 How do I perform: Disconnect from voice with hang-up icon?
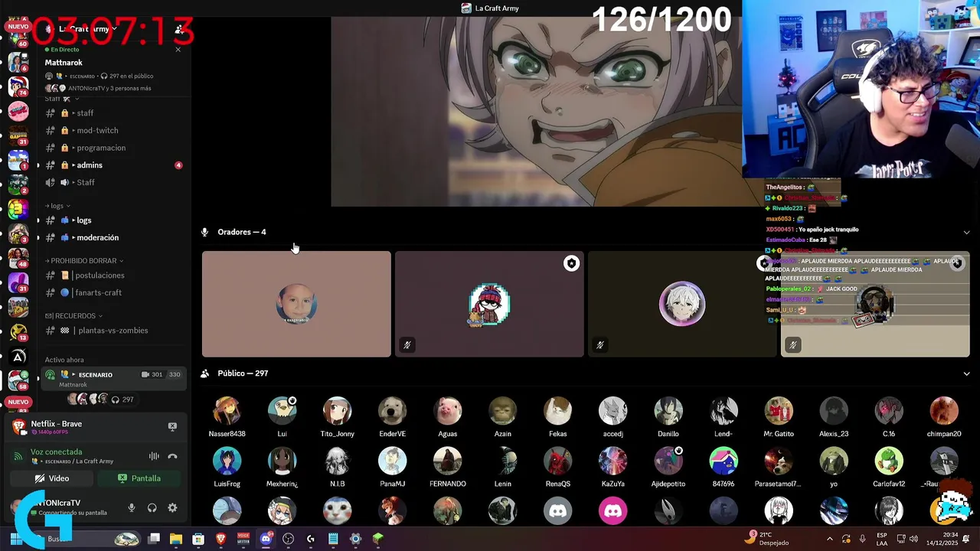[172, 456]
